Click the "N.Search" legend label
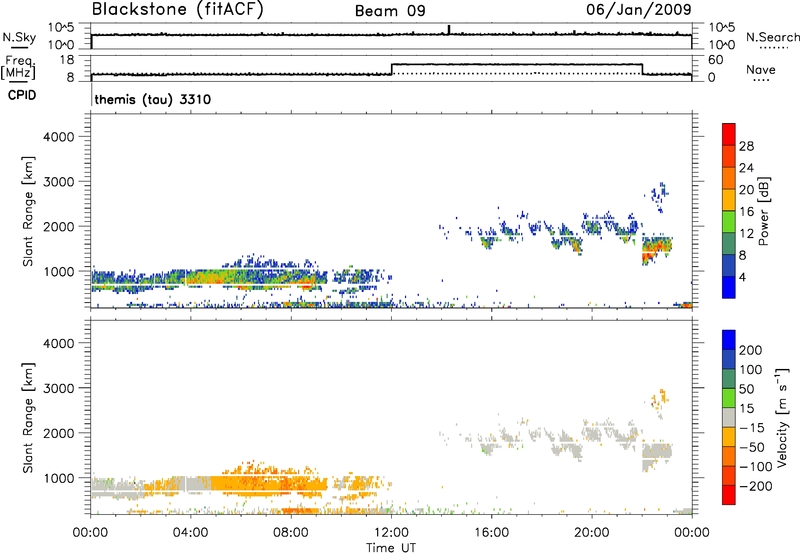Image resolution: width=800 pixels, height=554 pixels. pos(772,37)
